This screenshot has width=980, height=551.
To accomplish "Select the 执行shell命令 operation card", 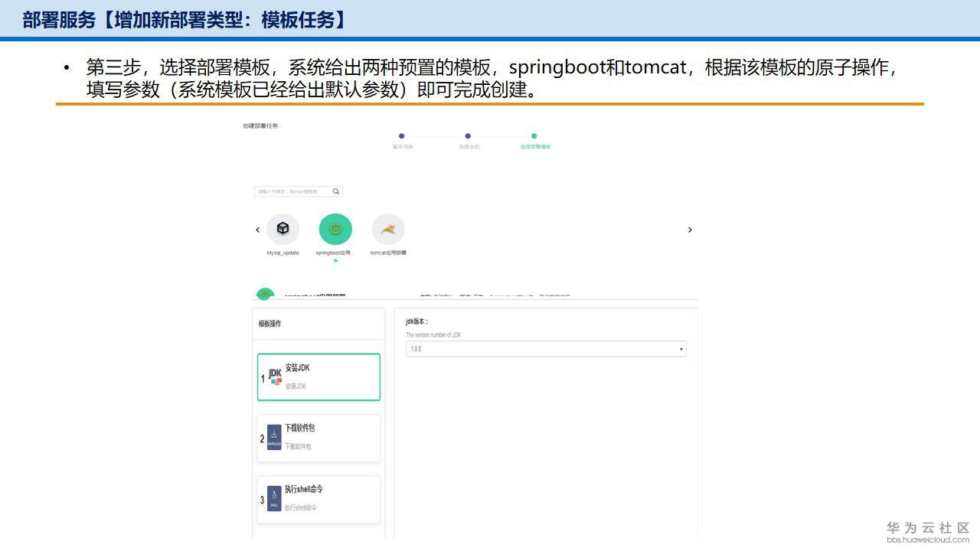I will pos(318,499).
